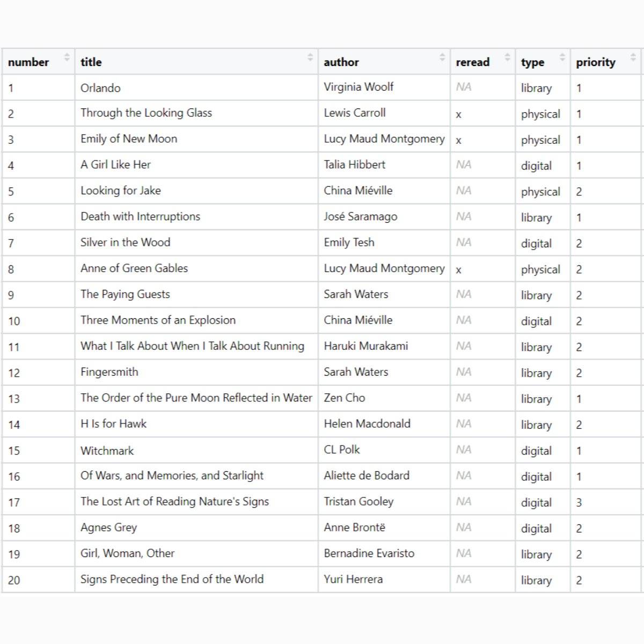Click the 'NA' reread cell for Fingersmith

463,372
